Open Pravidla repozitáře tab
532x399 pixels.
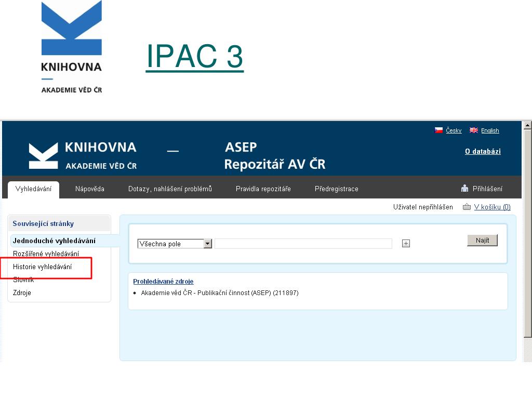tap(263, 189)
